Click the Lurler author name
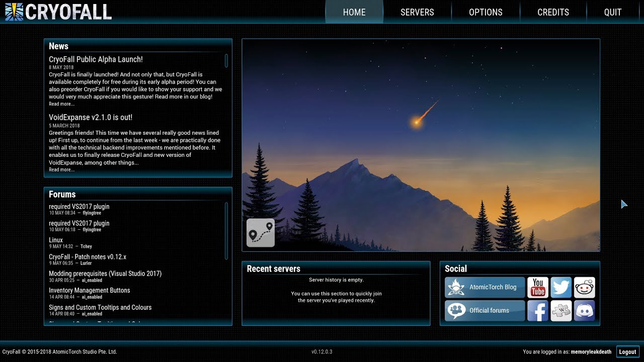Image resolution: width=644 pixels, height=362 pixels. pyautogui.click(x=86, y=263)
